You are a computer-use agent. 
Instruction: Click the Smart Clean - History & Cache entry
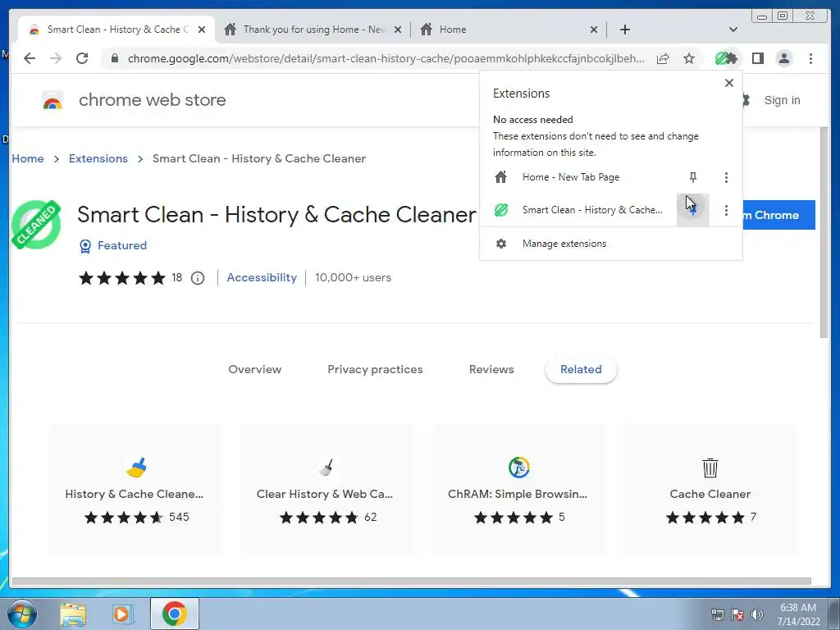click(x=580, y=210)
